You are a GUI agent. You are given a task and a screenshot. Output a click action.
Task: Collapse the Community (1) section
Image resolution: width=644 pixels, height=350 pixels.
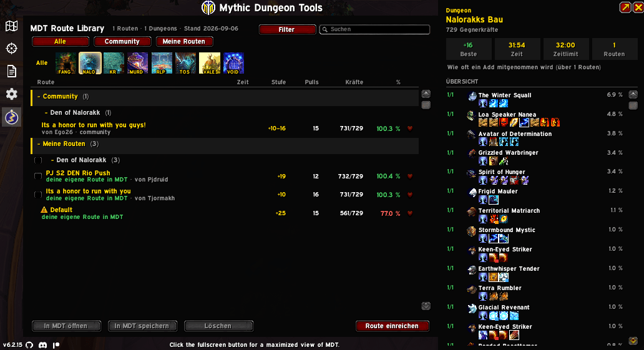point(225,97)
